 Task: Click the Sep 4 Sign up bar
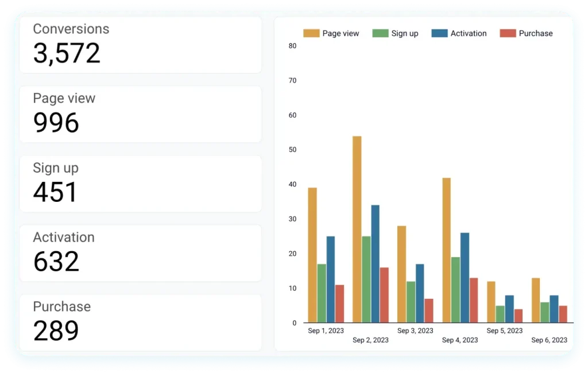[455, 290]
